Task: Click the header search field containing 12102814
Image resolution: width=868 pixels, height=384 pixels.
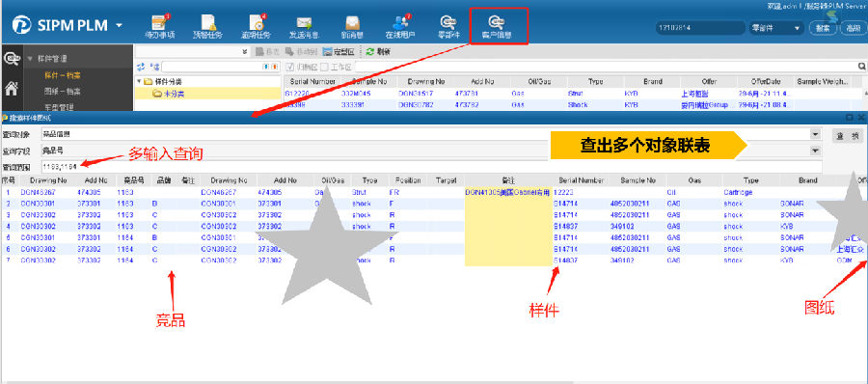Action: coord(699,28)
